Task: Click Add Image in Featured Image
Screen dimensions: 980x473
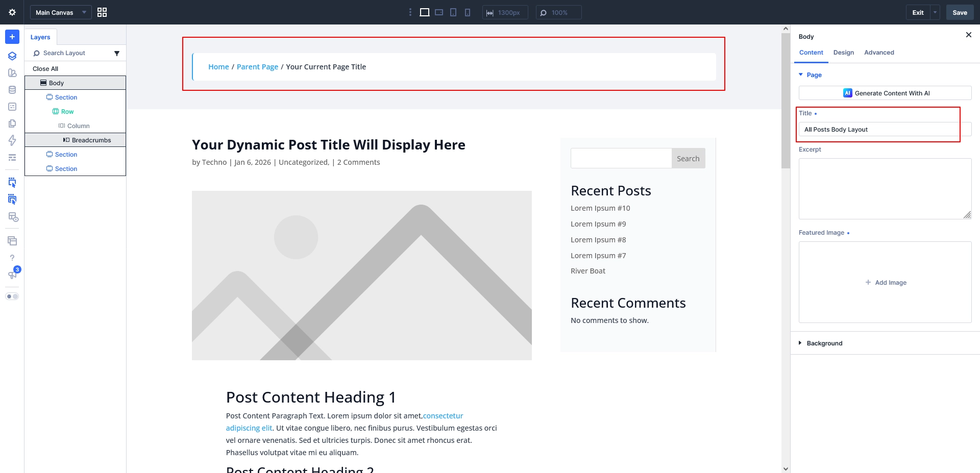Action: 886,283
